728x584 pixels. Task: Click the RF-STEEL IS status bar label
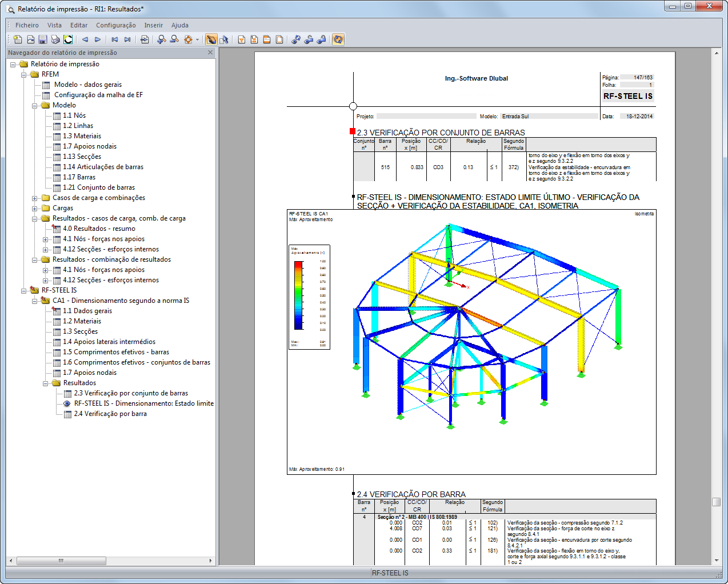tap(390, 573)
